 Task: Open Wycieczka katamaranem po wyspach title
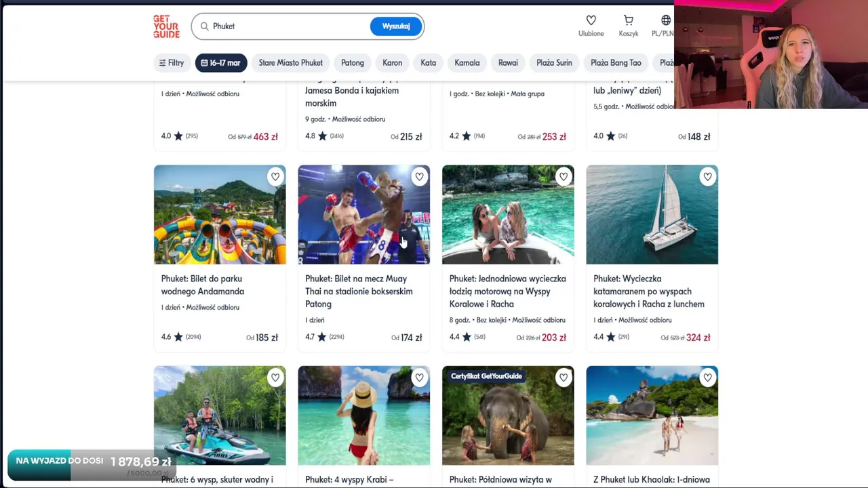point(649,291)
